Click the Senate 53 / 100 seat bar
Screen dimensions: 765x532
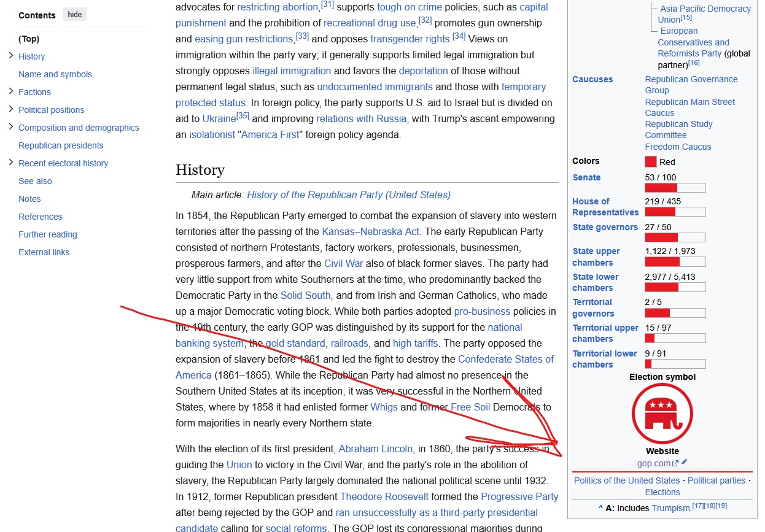click(x=675, y=188)
